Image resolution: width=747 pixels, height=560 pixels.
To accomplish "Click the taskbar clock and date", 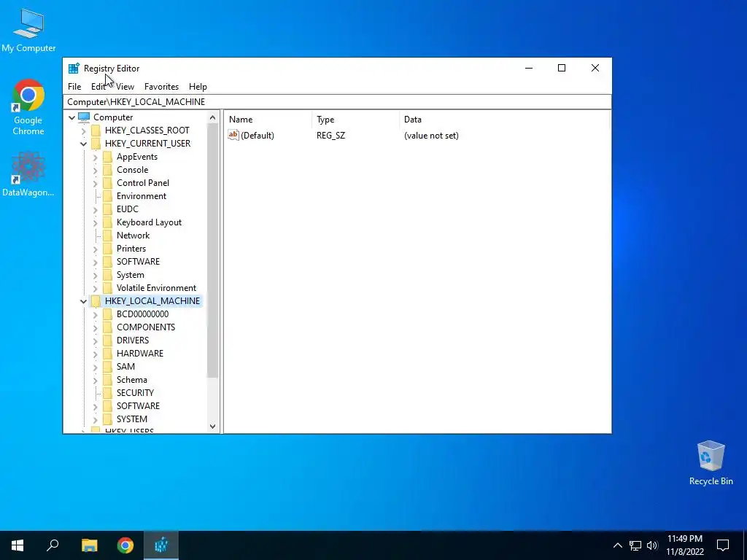I will 685,545.
